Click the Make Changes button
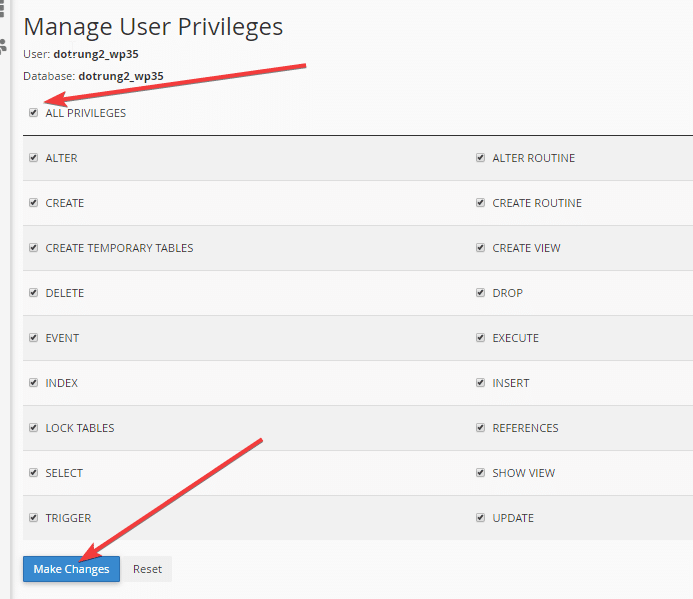Viewport: 693px width, 599px height. 71,569
